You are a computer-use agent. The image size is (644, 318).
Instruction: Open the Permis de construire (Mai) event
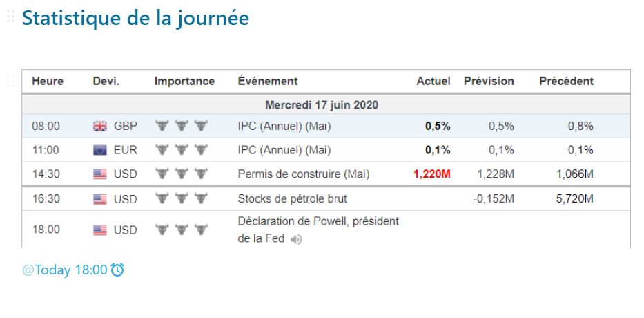click(x=303, y=174)
